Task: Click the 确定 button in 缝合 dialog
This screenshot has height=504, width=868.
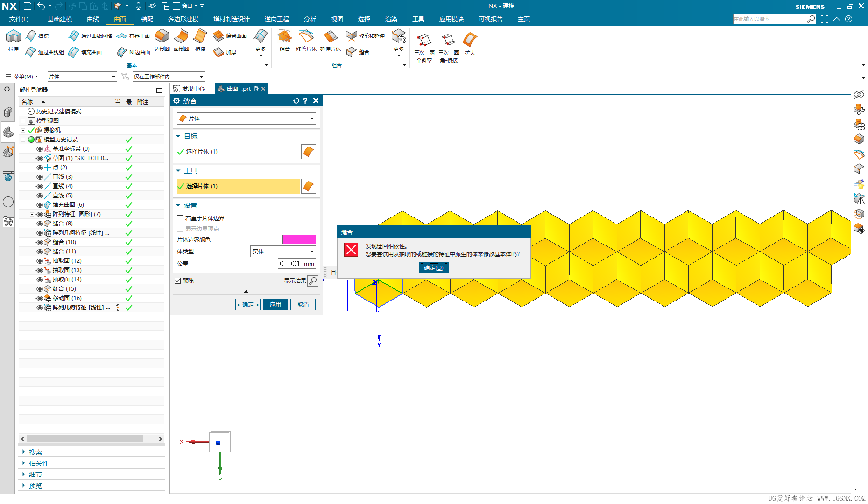Action: pyautogui.click(x=248, y=305)
